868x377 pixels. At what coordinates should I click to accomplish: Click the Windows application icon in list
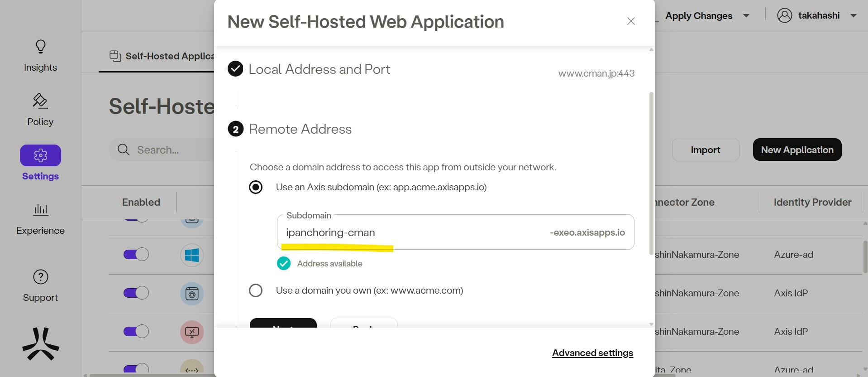[192, 255]
